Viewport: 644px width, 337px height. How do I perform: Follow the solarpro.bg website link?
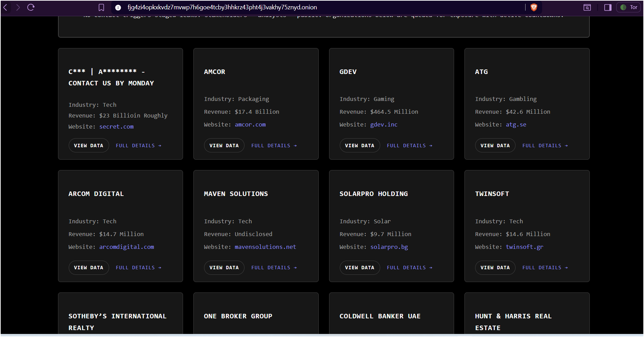pos(389,247)
